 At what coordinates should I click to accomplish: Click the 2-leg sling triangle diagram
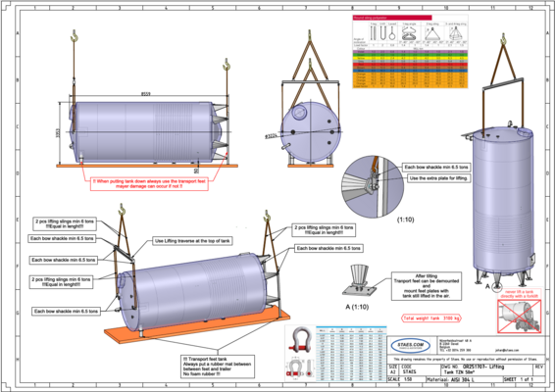[432, 33]
